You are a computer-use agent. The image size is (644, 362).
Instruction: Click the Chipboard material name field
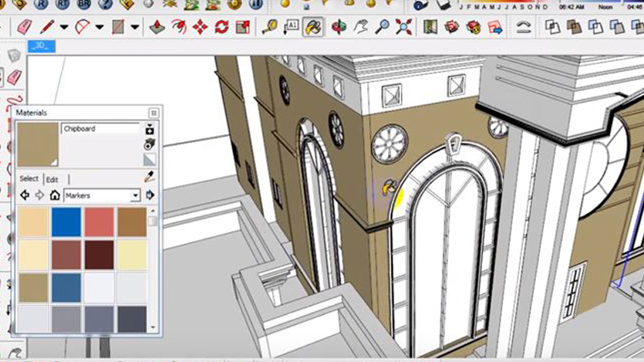click(100, 129)
